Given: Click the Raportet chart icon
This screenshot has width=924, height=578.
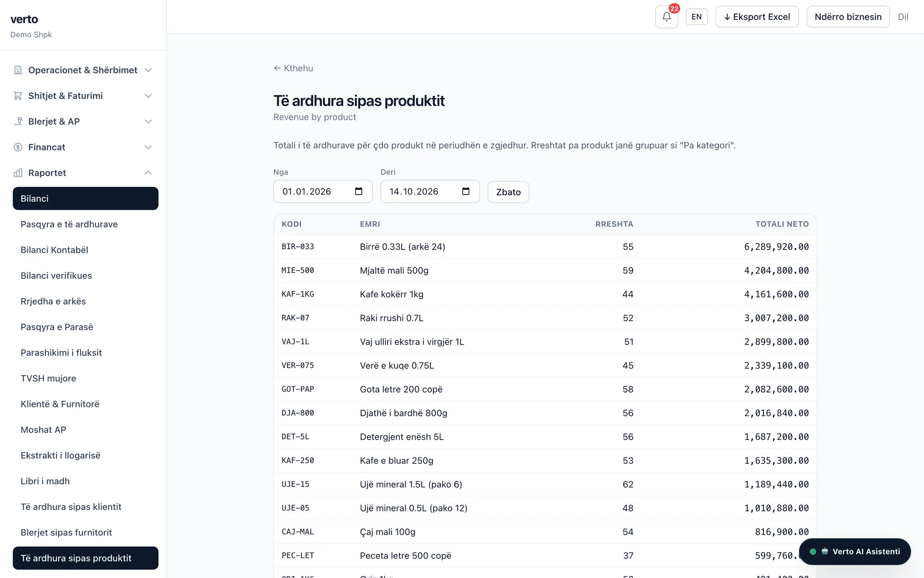Looking at the screenshot, I should point(18,173).
